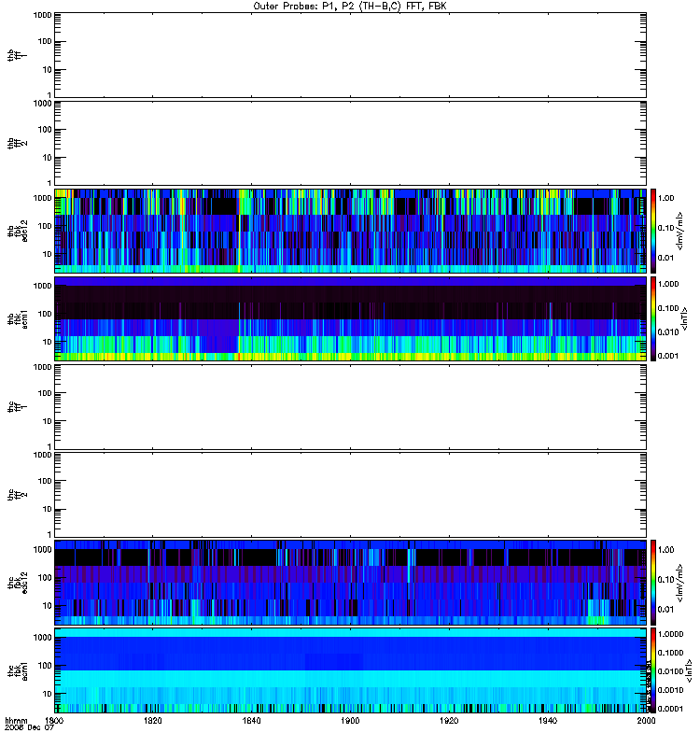Viewport: 700px width, 747px height.
Task: Click inside the thc fbk scm1 spectrogram
Action: 350,670
